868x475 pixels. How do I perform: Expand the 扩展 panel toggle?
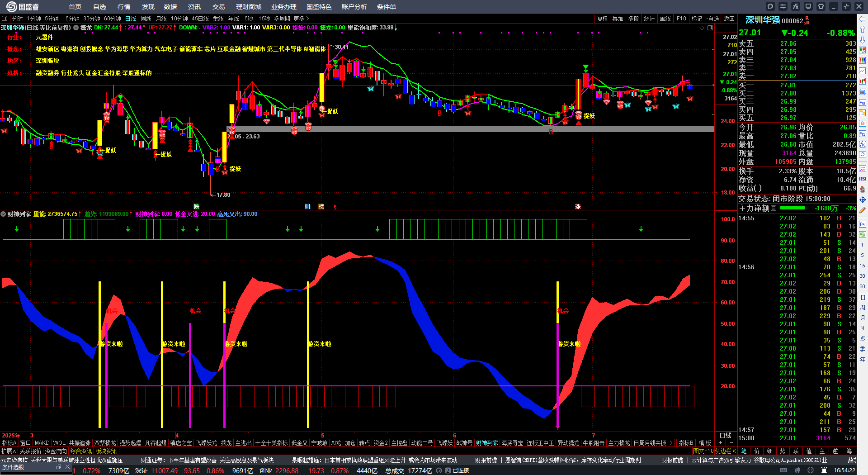pyautogui.click(x=8, y=451)
